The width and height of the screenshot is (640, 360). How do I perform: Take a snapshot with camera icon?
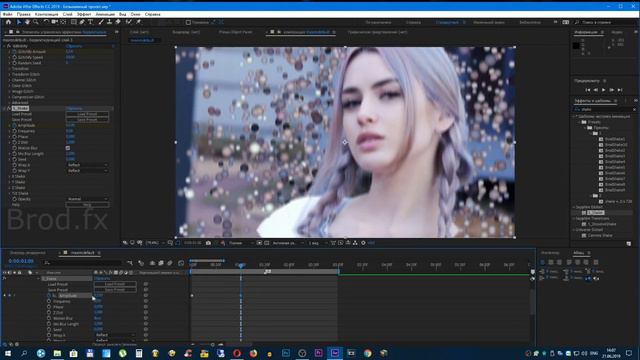tap(208, 243)
